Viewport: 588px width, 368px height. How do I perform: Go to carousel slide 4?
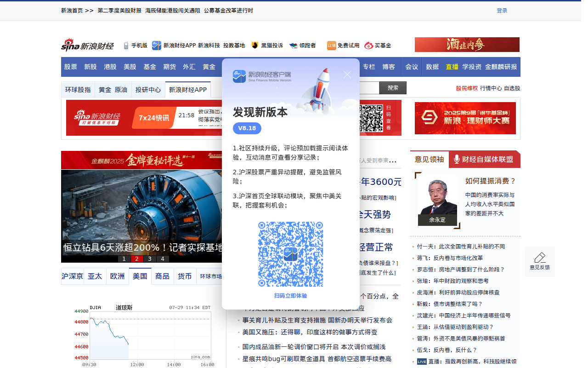(163, 259)
